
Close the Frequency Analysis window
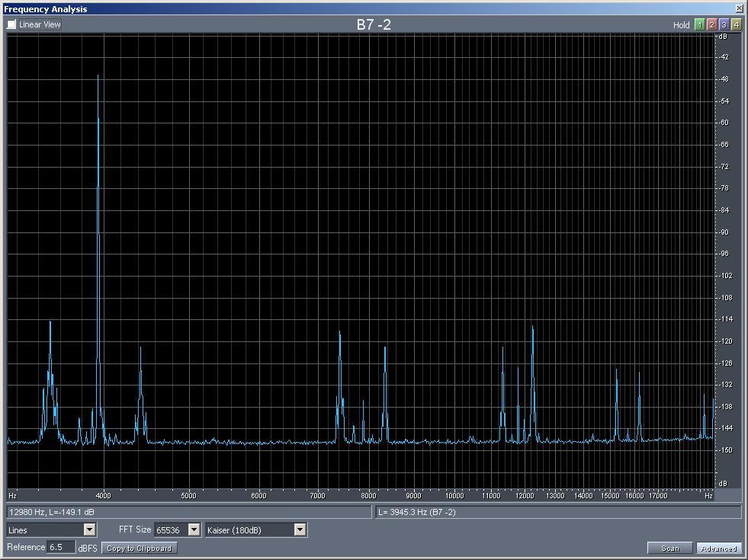click(x=739, y=8)
